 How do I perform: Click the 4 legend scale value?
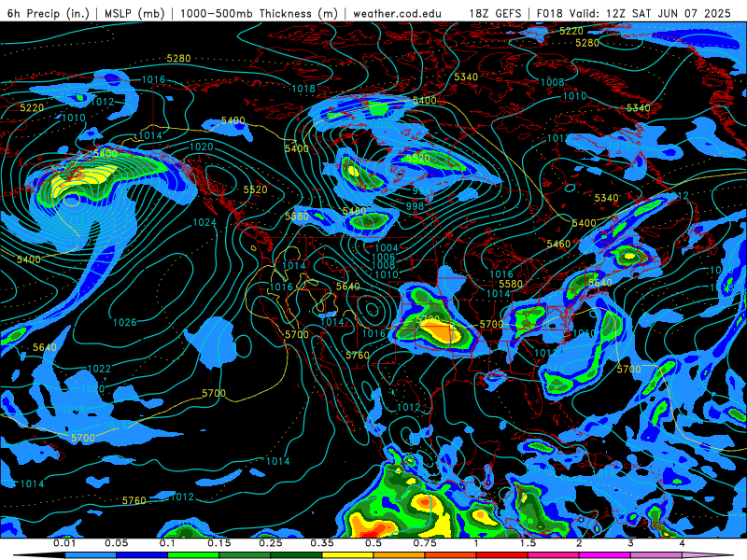click(x=683, y=543)
